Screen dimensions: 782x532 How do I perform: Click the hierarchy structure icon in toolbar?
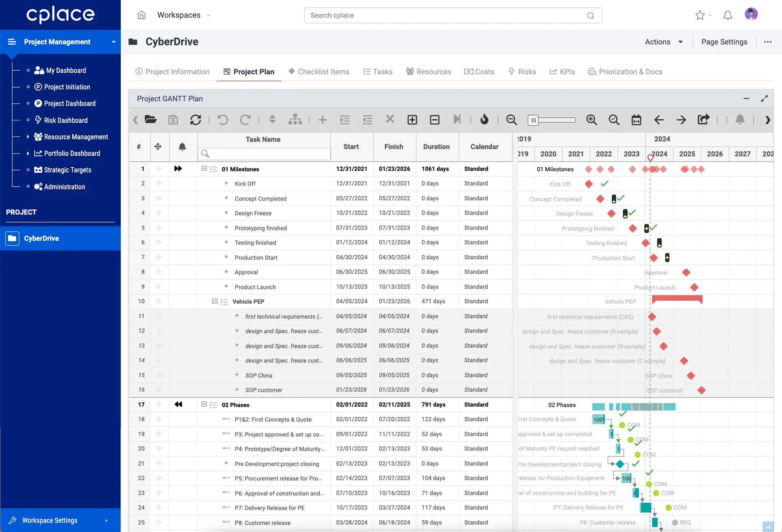295,120
